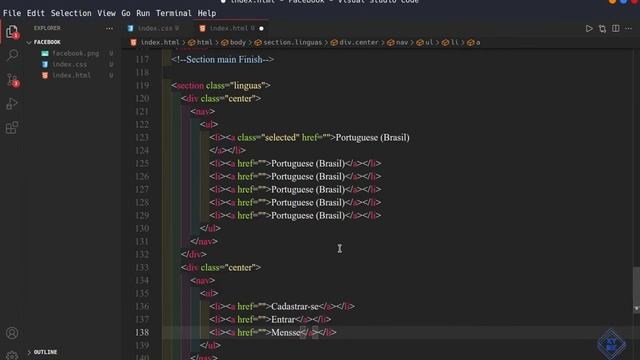Open the Selection menu
The image size is (640, 360).
71,13
